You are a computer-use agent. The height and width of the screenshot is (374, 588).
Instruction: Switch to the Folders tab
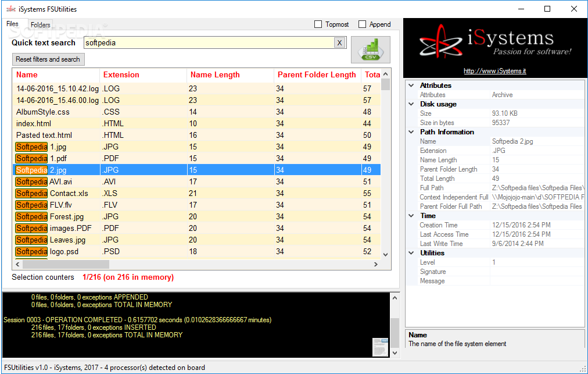pyautogui.click(x=40, y=25)
